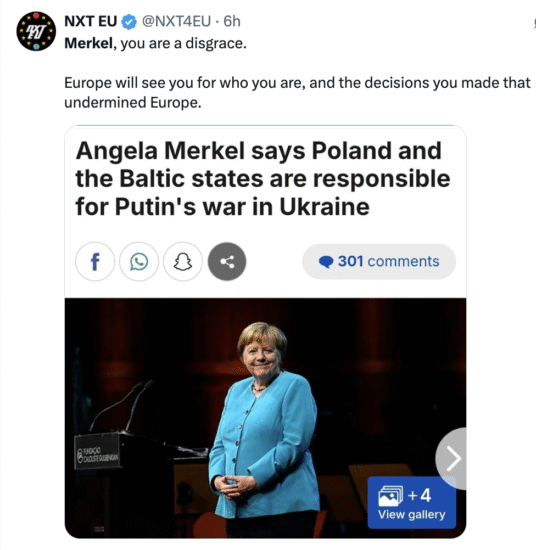The width and height of the screenshot is (536, 550).
Task: Open the @NXT4EU handle link
Action: click(x=176, y=21)
